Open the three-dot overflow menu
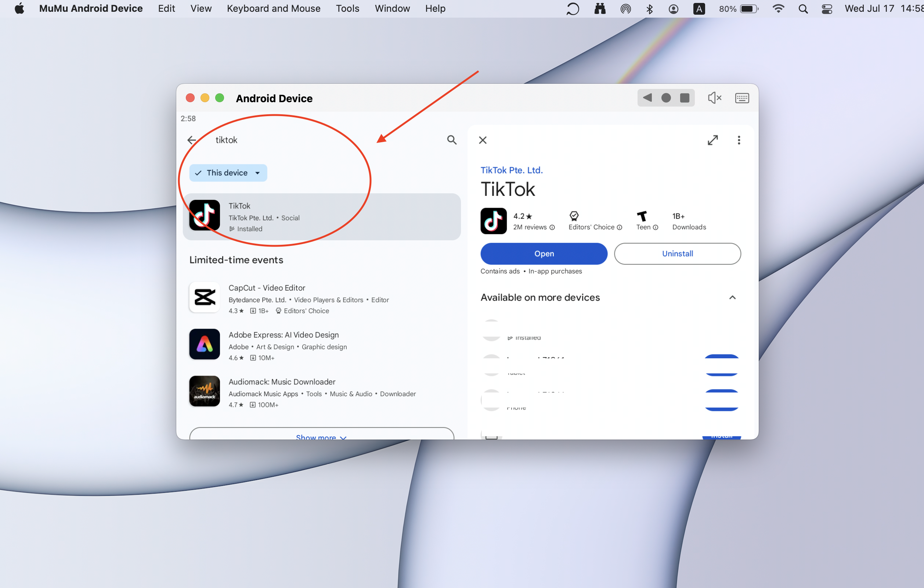The height and width of the screenshot is (588, 924). [x=739, y=140]
